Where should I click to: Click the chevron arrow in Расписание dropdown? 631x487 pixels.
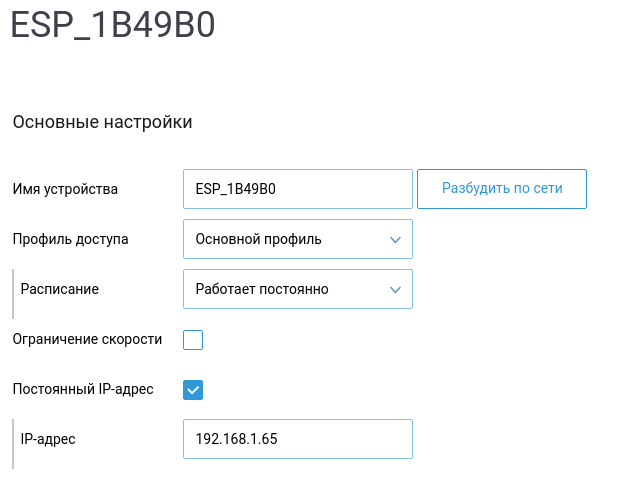tap(393, 289)
